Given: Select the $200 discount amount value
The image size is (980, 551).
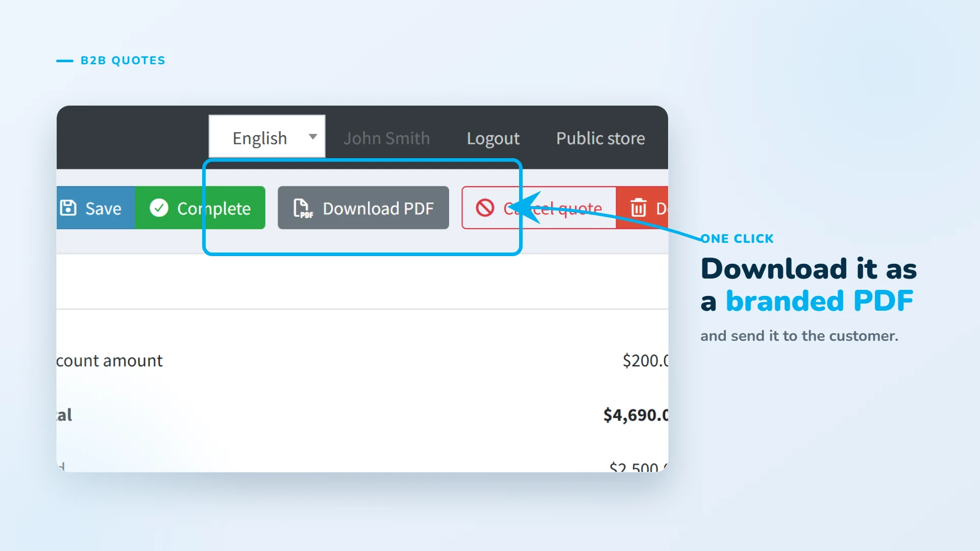Looking at the screenshot, I should (645, 361).
